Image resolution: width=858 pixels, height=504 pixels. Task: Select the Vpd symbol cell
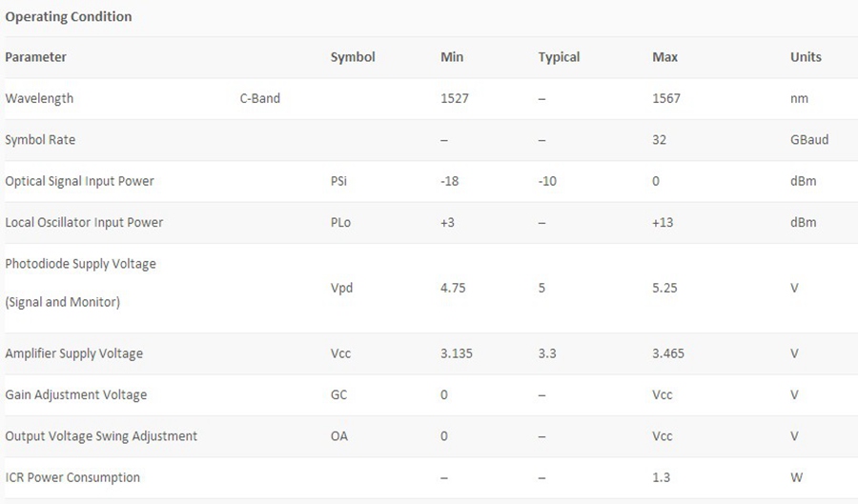(x=341, y=288)
